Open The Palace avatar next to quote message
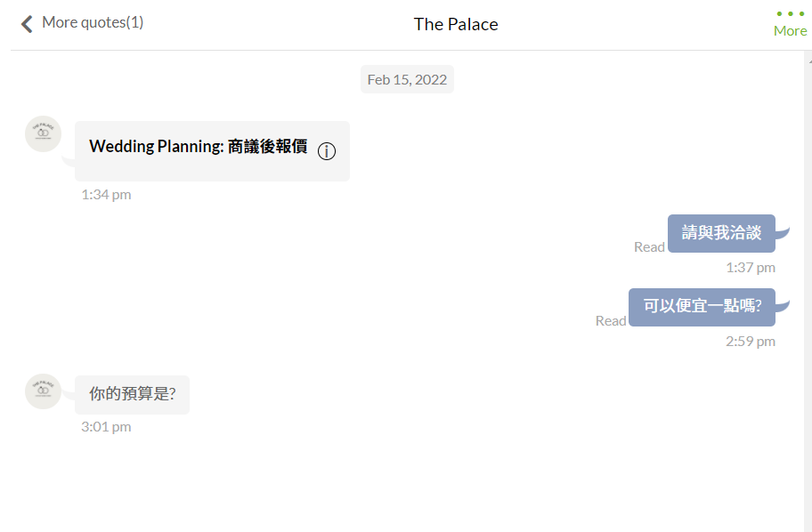Image resolution: width=812 pixels, height=532 pixels. pyautogui.click(x=44, y=133)
